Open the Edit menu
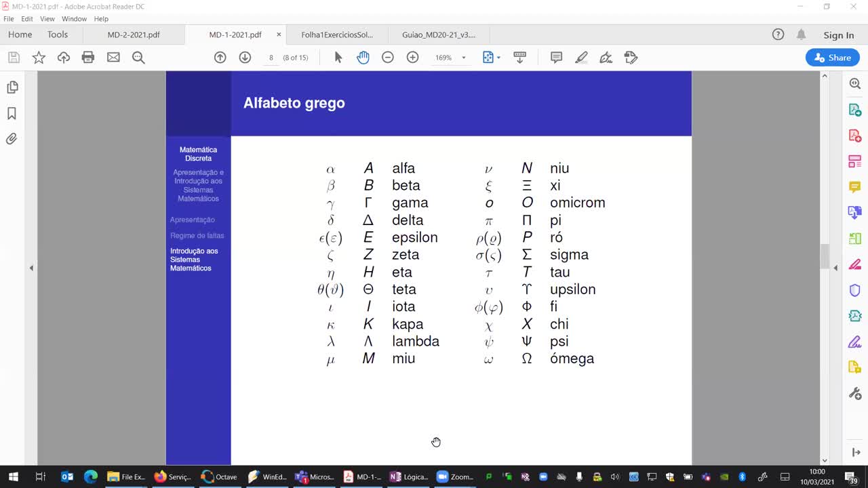 coord(27,19)
